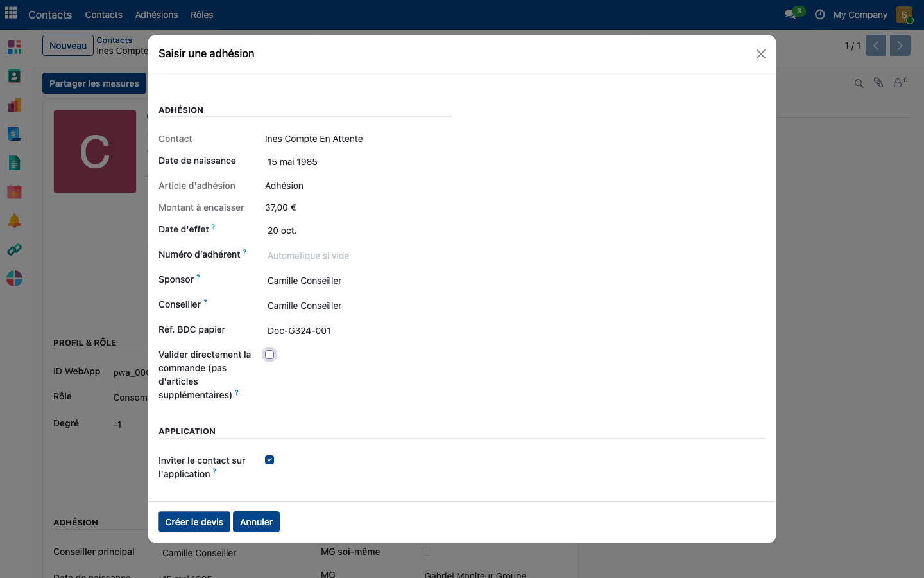Open the Sponsor dropdown field
Image resolution: width=924 pixels, height=578 pixels.
(357, 281)
